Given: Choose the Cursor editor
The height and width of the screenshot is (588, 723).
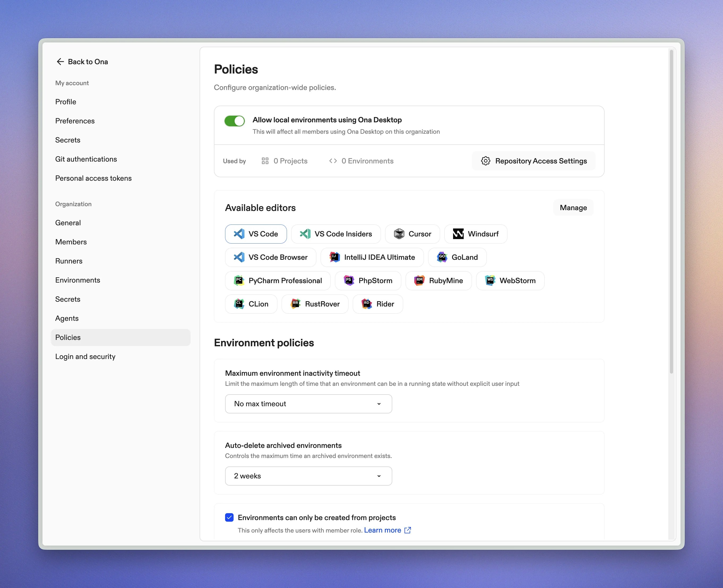Looking at the screenshot, I should click(412, 234).
